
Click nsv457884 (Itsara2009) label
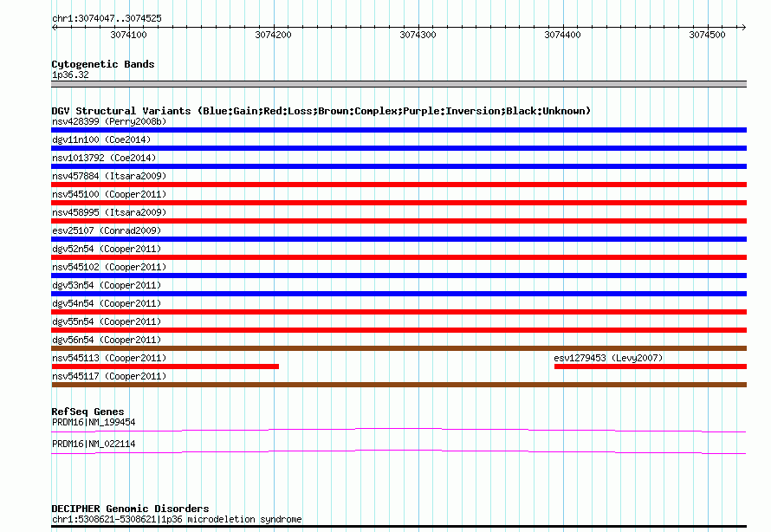[x=109, y=176]
